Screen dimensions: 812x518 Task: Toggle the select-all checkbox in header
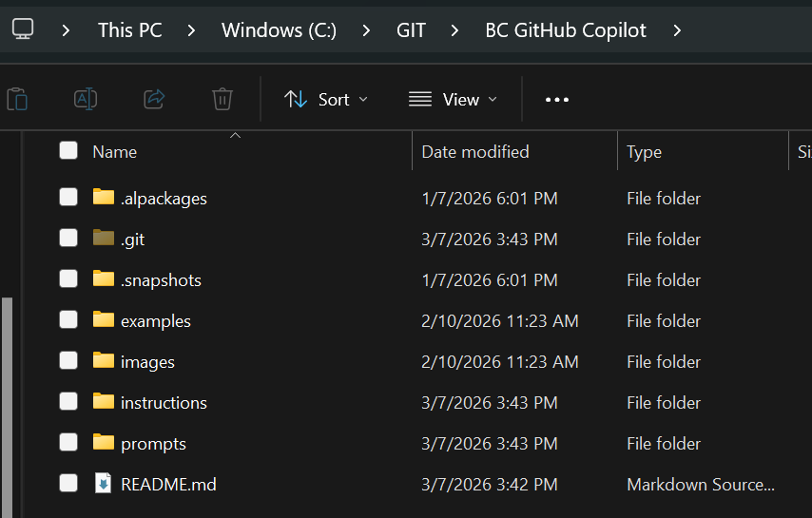68,150
